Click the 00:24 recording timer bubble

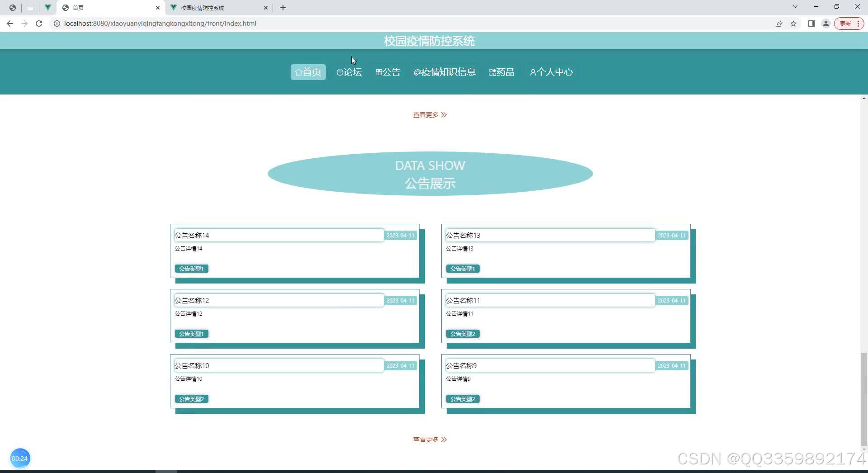(20, 458)
